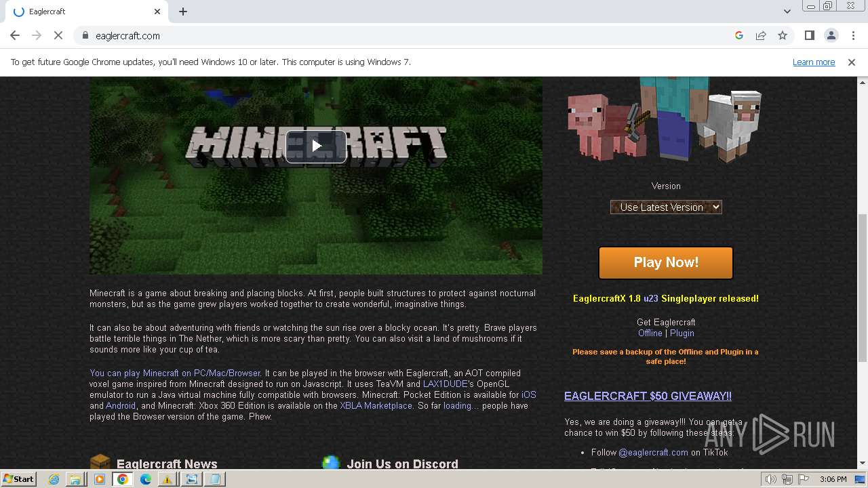The image size is (868, 488).
Task: Click the Join Us on Discord heading
Action: (402, 464)
